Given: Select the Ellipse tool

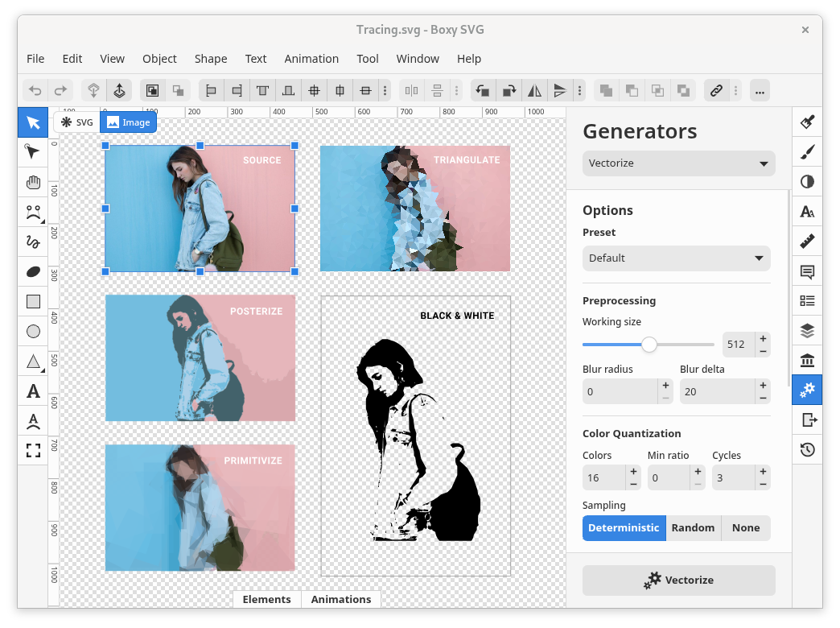Looking at the screenshot, I should (x=33, y=331).
